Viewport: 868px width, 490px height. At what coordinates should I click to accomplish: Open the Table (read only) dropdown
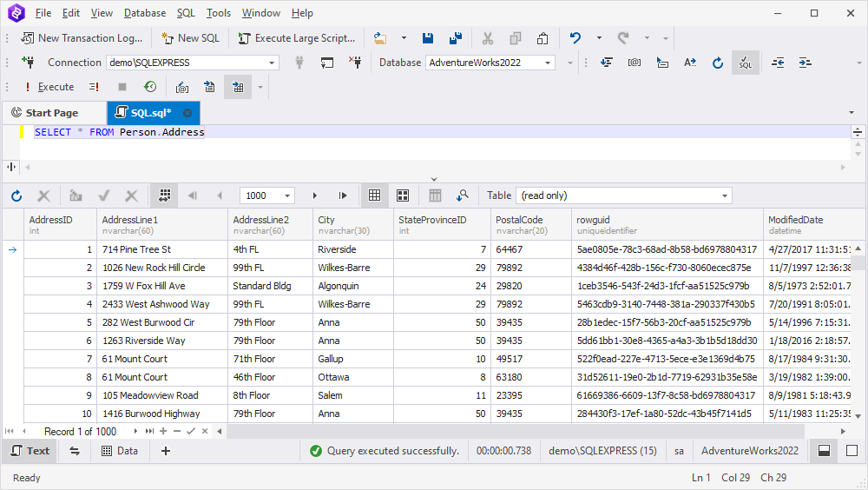pyautogui.click(x=724, y=195)
